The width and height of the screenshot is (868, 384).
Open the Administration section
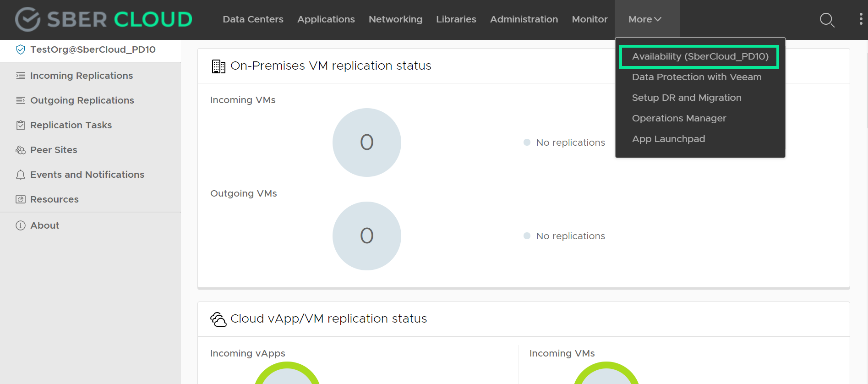524,19
